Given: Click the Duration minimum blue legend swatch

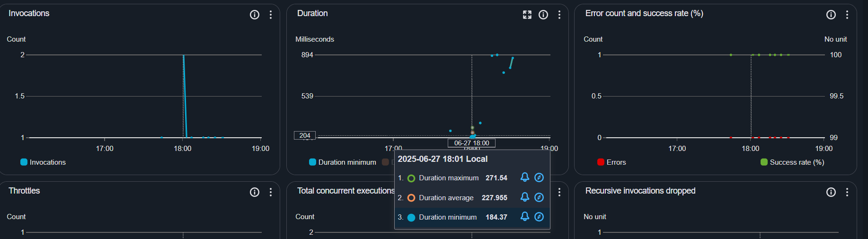Looking at the screenshot, I should click(x=312, y=162).
